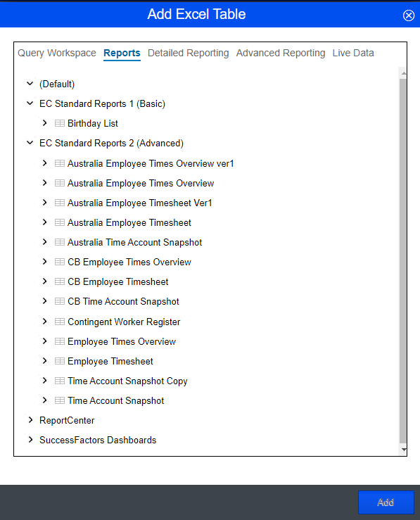Close the Add Excel Table dialog
The height and width of the screenshot is (520, 420).
click(409, 15)
